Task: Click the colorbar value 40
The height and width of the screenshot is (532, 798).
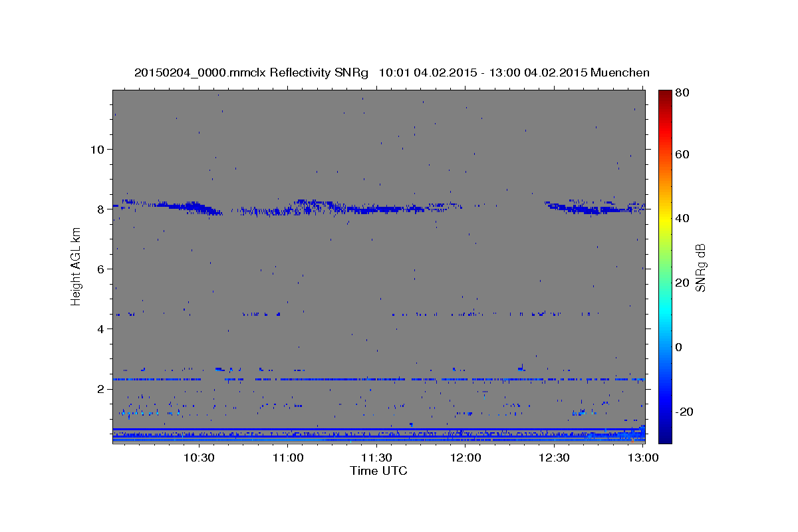Action: pos(684,218)
